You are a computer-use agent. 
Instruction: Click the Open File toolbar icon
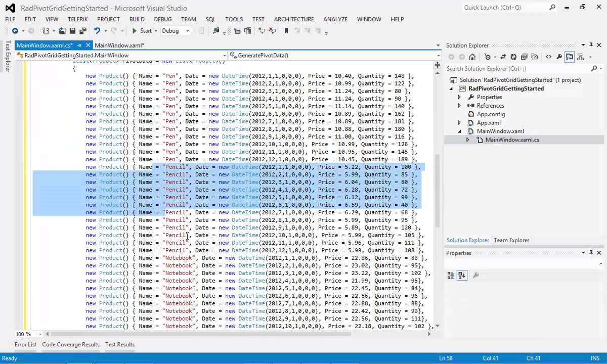[x=63, y=31]
